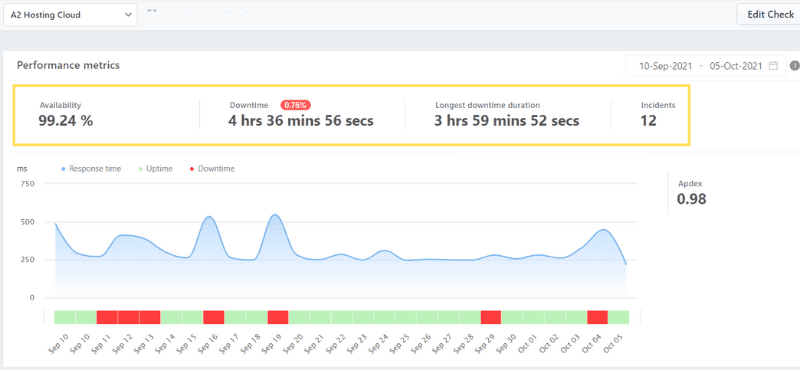
Task: Select the red Sep 19 status block
Action: point(278,317)
